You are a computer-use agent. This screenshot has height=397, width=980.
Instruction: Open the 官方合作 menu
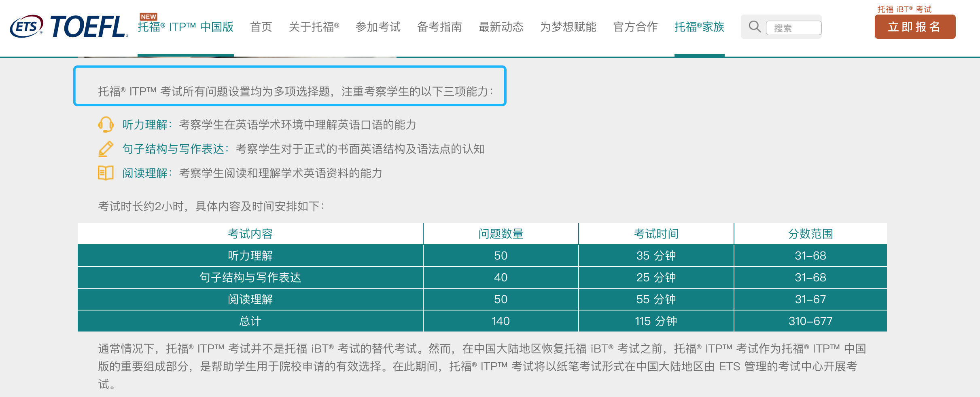[635, 27]
